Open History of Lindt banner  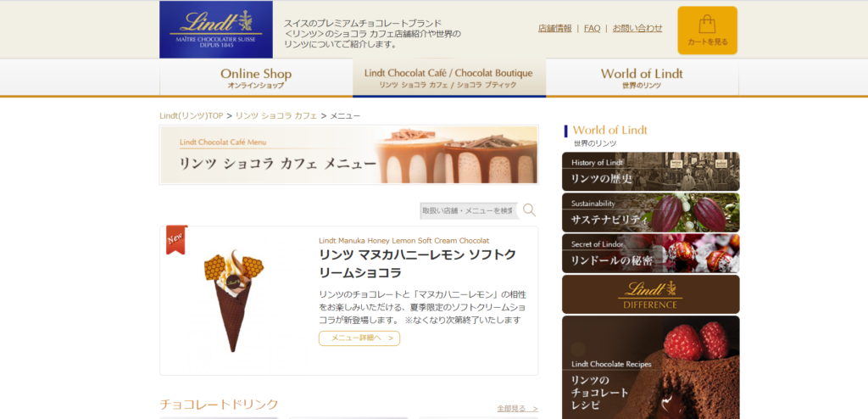click(x=650, y=171)
